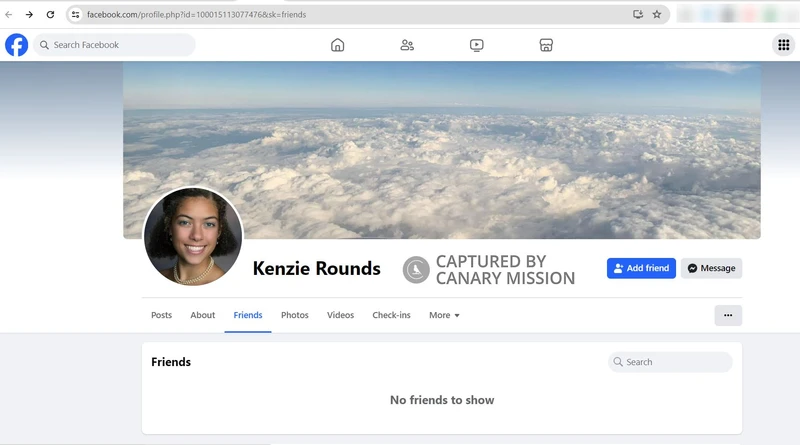The image size is (800, 445).
Task: Expand the More dropdown tab
Action: pos(444,315)
